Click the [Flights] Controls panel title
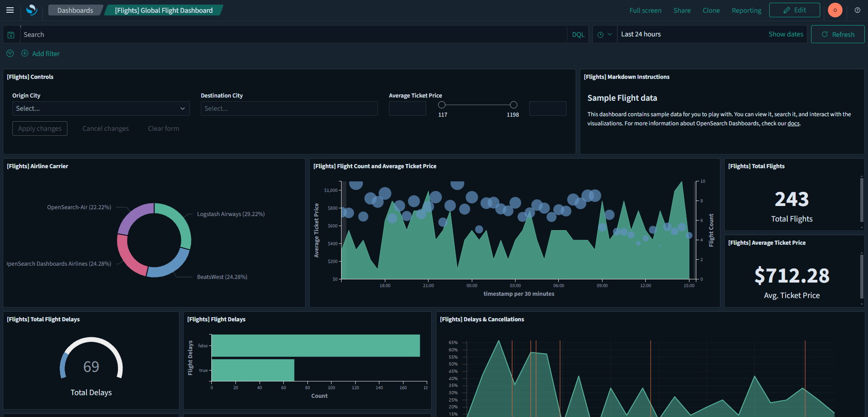The height and width of the screenshot is (417, 868). (x=30, y=77)
